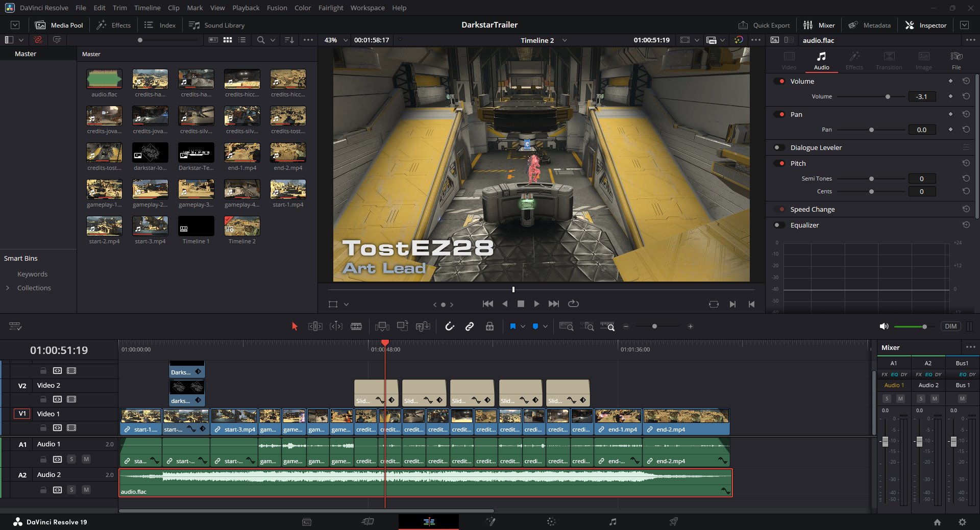Click the Quick Export button

click(764, 25)
